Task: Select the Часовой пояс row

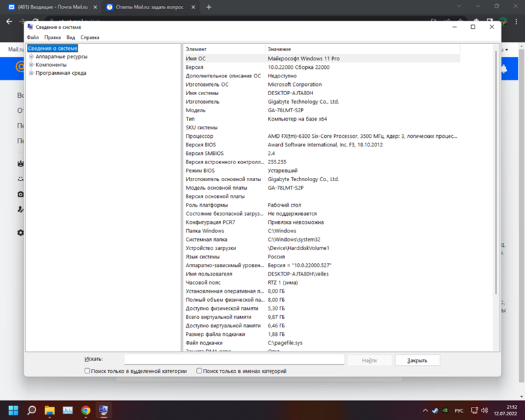Action: tap(322, 283)
